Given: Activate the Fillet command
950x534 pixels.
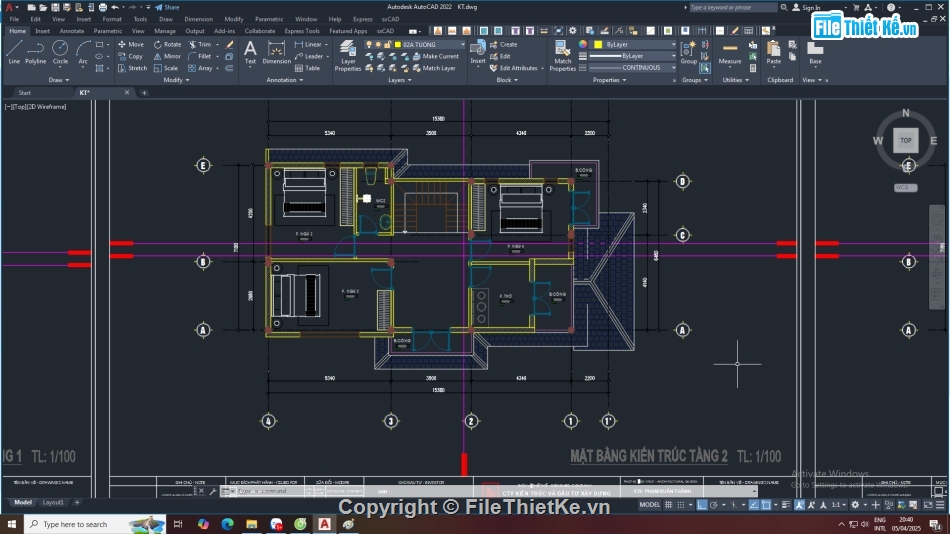Looking at the screenshot, I should (200, 56).
